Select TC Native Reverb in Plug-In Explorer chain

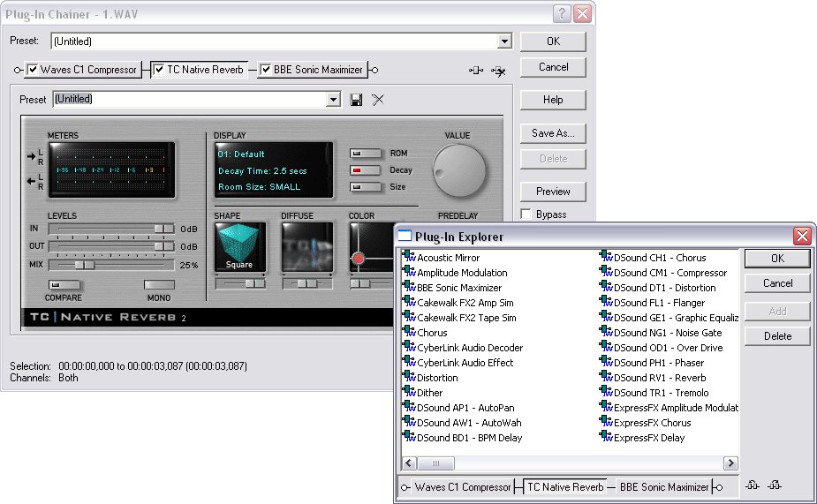coord(565,487)
